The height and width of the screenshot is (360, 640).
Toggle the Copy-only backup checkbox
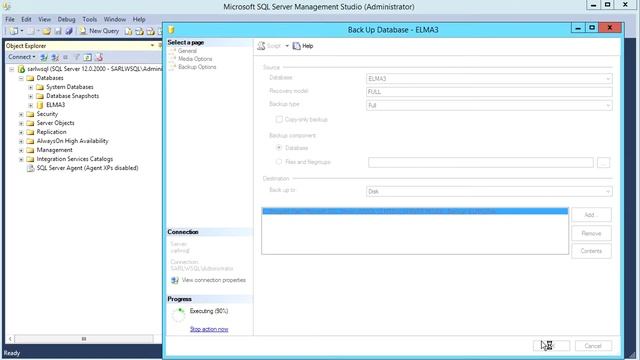279,119
